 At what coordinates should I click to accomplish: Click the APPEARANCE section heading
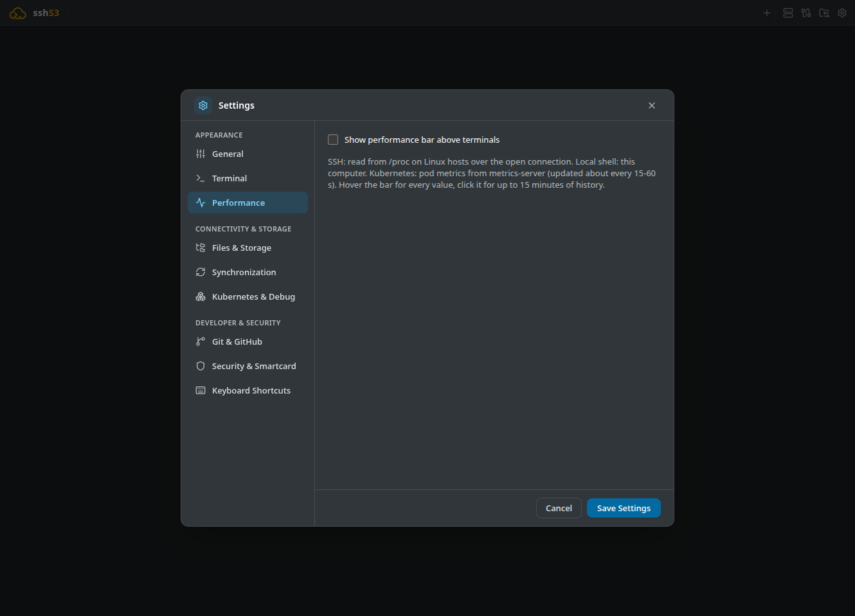click(x=219, y=135)
